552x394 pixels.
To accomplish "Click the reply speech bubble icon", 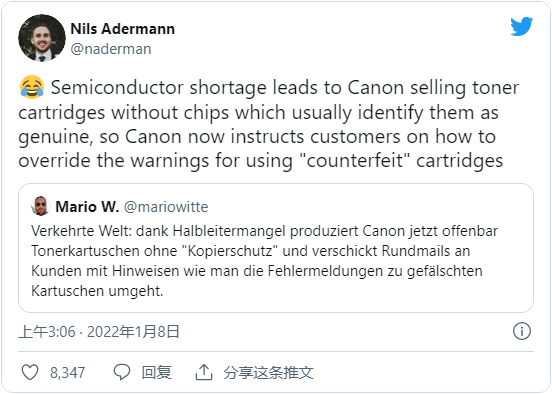I will click(122, 372).
